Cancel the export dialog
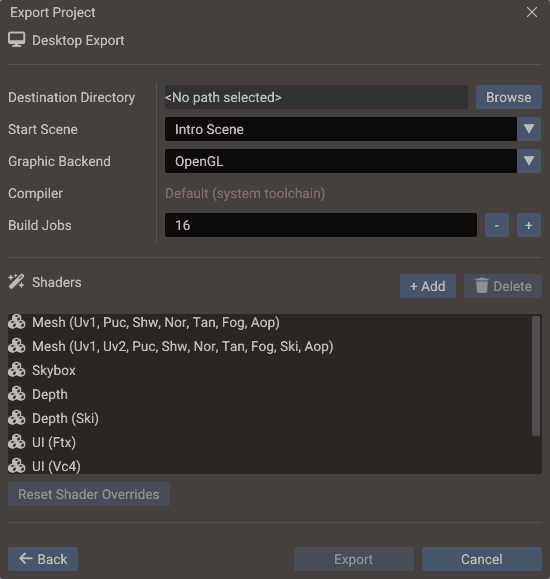Screen dimensions: 550x579 click(x=482, y=559)
